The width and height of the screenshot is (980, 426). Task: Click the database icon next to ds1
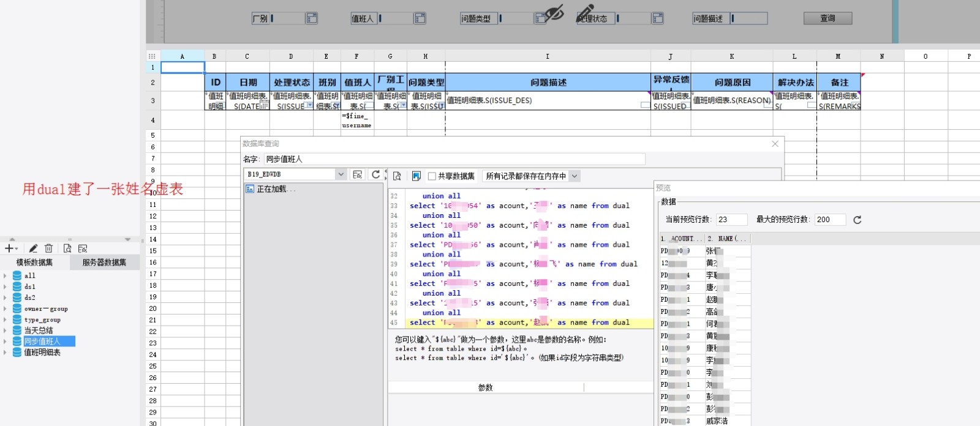click(x=17, y=286)
